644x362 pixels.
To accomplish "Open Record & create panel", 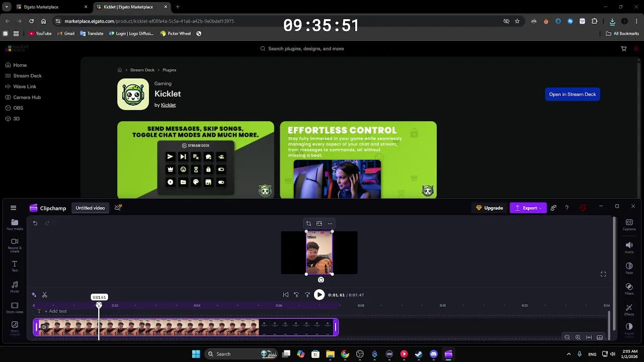I will coord(15,244).
